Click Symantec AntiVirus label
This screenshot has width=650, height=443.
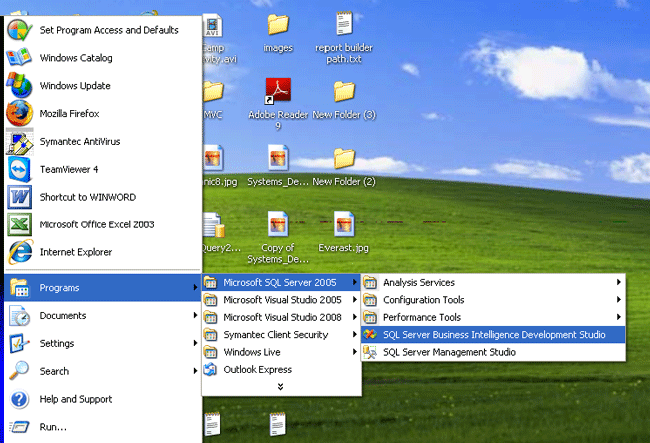80,142
